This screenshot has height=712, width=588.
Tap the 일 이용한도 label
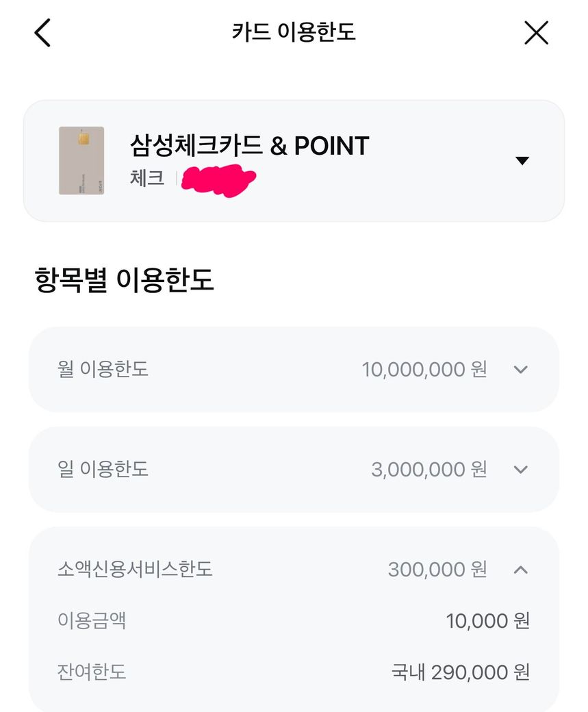103,468
